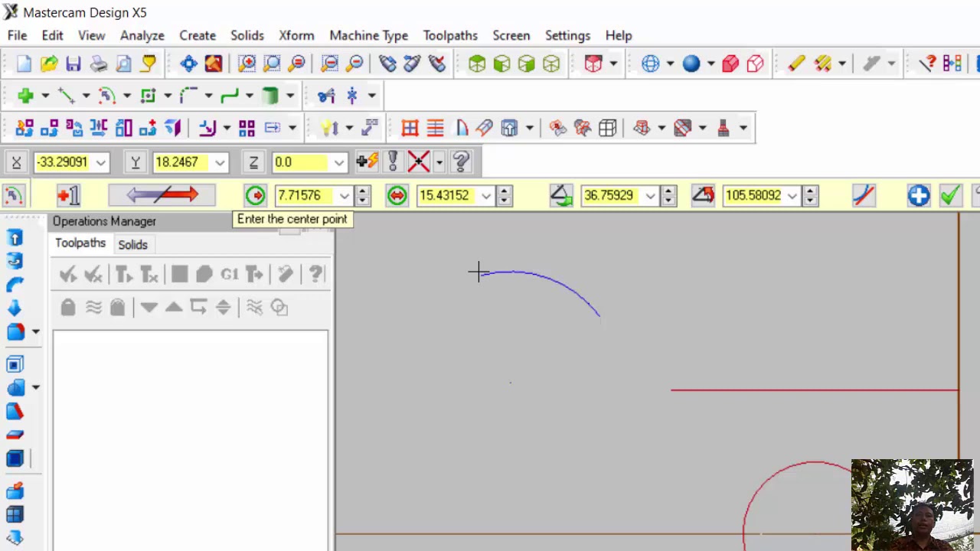
Task: Open the Analyze menu
Action: [x=142, y=35]
